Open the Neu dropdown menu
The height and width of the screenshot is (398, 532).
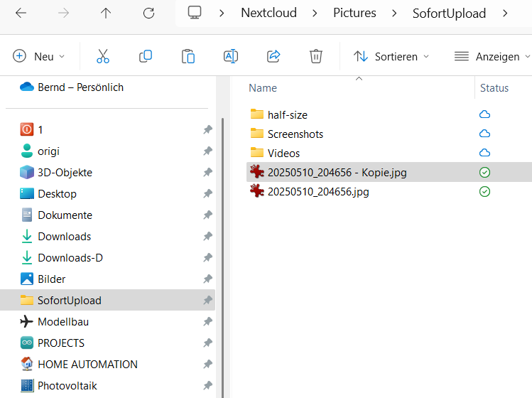(39, 56)
